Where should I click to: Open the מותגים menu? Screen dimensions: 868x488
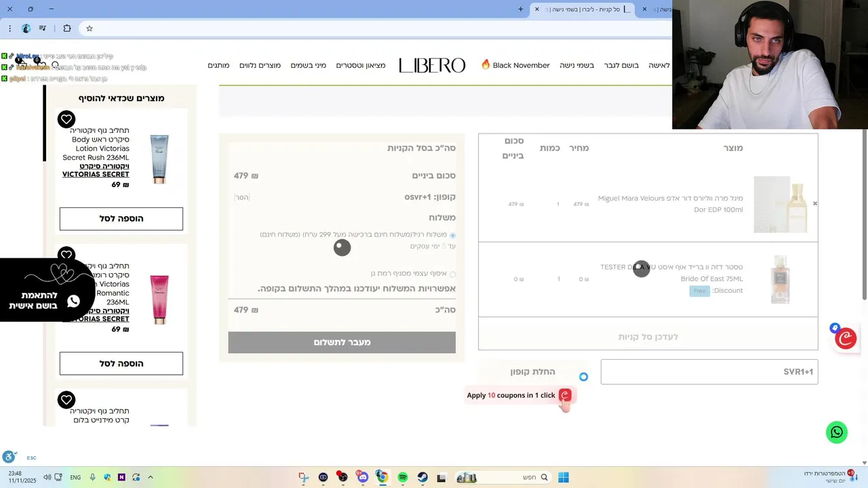(218, 65)
